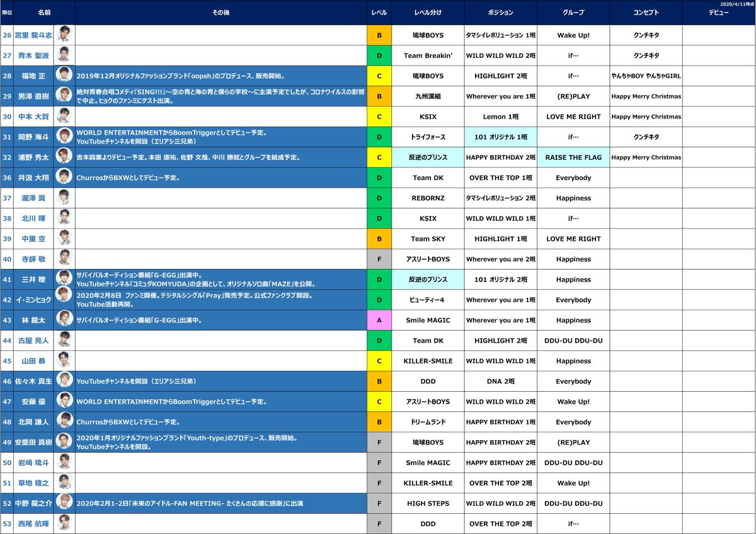Click the yellow level C cell for 山田 恭
The height and width of the screenshot is (534, 756).
point(379,361)
